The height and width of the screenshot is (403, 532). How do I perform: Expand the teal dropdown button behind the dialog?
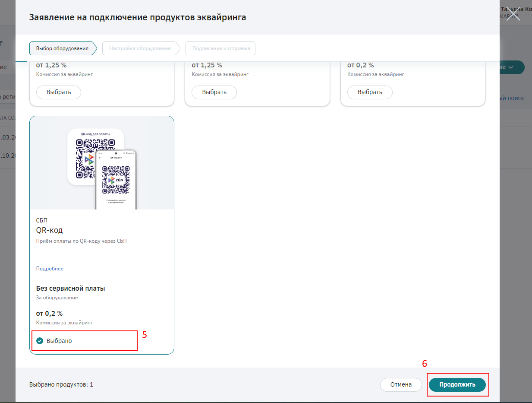click(x=512, y=67)
